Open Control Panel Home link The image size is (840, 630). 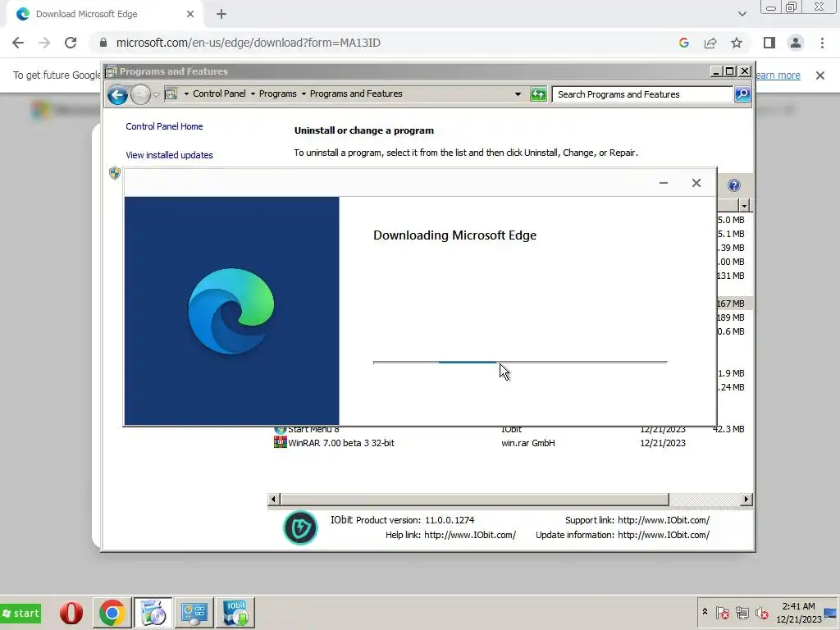coord(164,126)
